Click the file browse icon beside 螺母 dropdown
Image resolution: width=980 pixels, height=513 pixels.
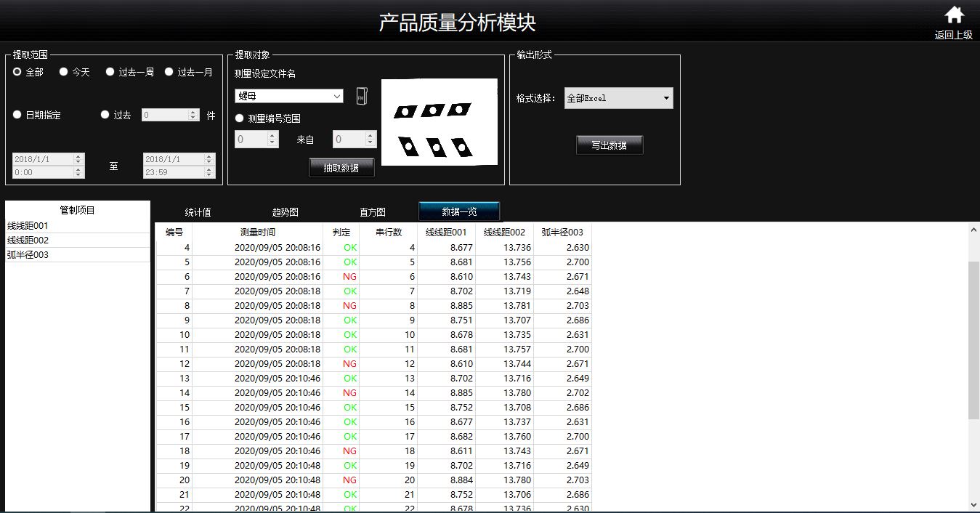point(361,96)
